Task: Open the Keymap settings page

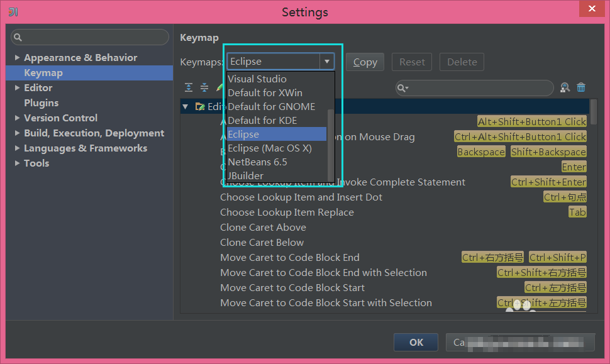Action: [89, 73]
